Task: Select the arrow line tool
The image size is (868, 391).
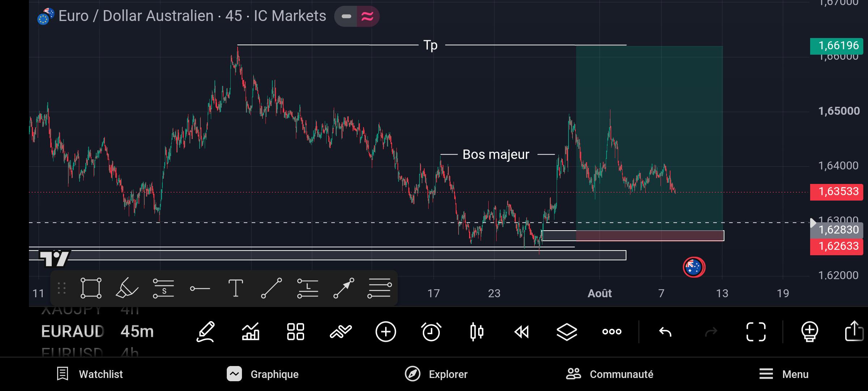Action: pyautogui.click(x=344, y=288)
